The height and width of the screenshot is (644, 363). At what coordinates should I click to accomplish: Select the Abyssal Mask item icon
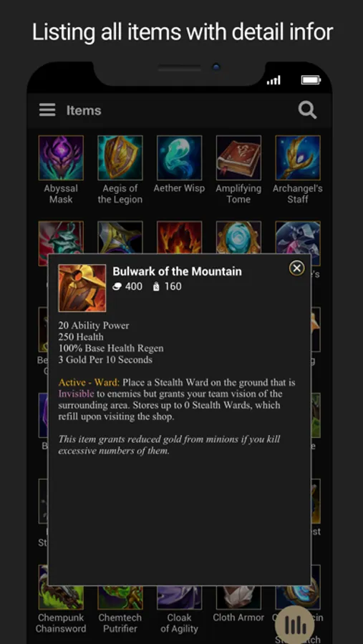point(61,157)
